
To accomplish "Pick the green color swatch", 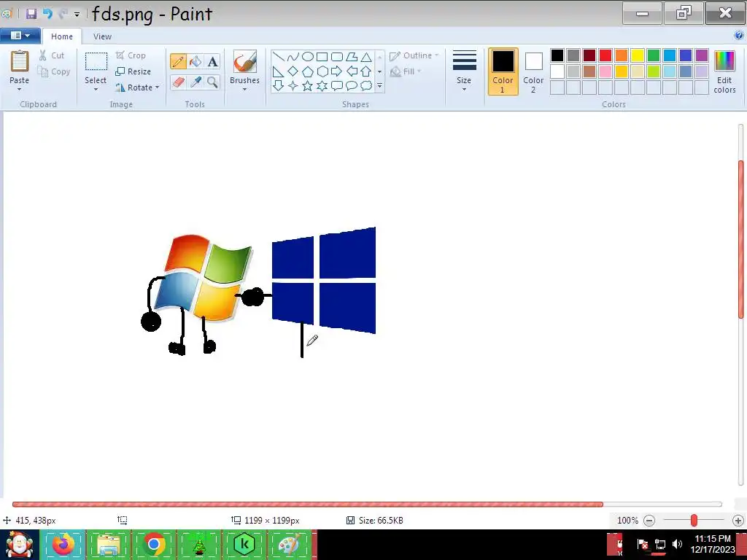I will [654, 55].
